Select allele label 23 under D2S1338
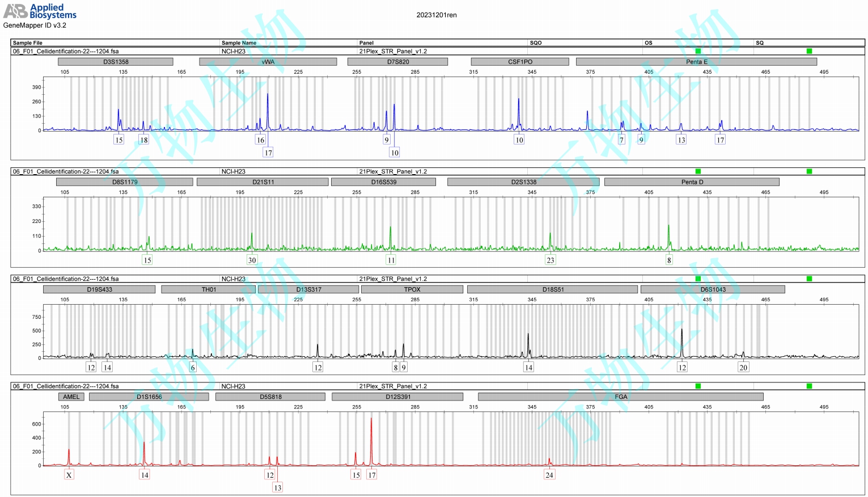The image size is (868, 497). (550, 260)
